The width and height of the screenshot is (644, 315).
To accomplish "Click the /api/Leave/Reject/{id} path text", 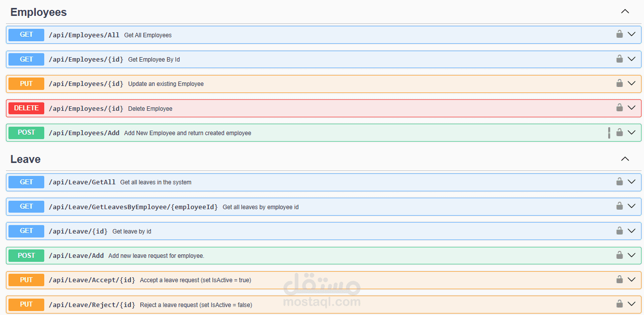I will tap(92, 305).
